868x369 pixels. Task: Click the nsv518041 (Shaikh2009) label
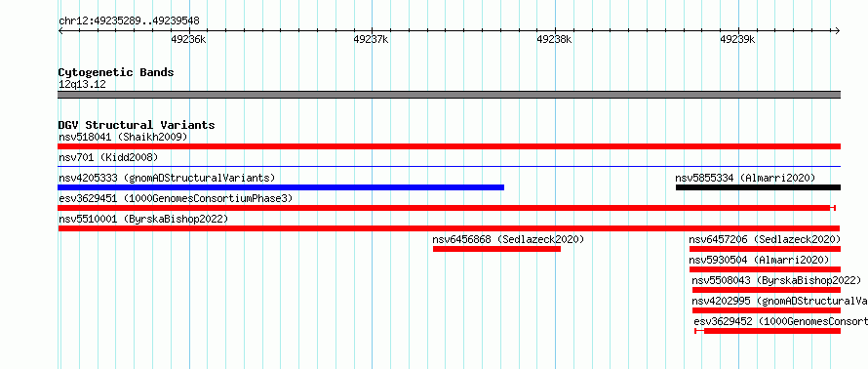pyautogui.click(x=124, y=137)
